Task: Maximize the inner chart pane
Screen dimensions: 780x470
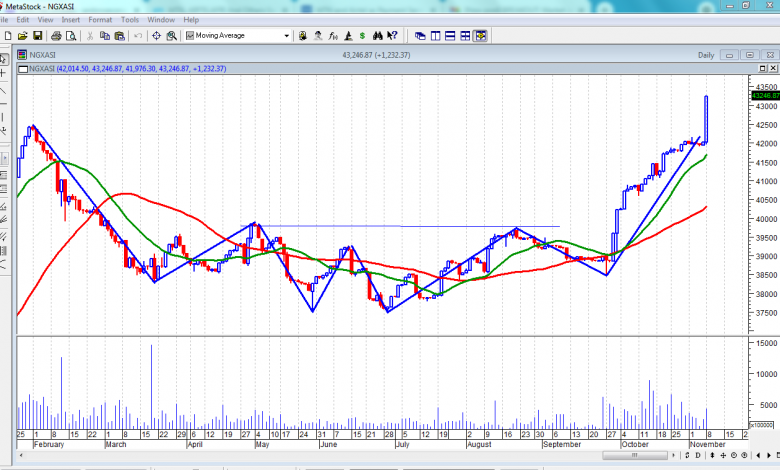Action: 763,68
